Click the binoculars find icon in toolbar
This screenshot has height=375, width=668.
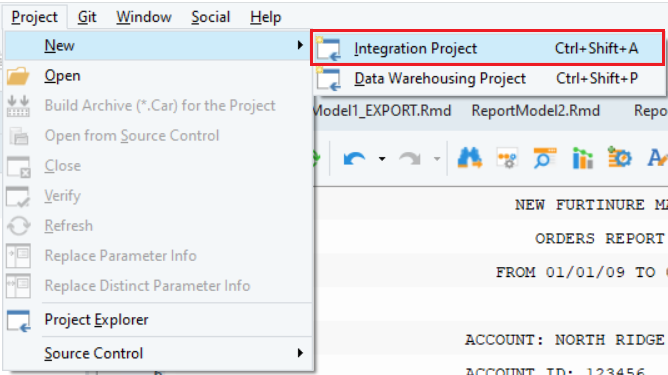(470, 158)
